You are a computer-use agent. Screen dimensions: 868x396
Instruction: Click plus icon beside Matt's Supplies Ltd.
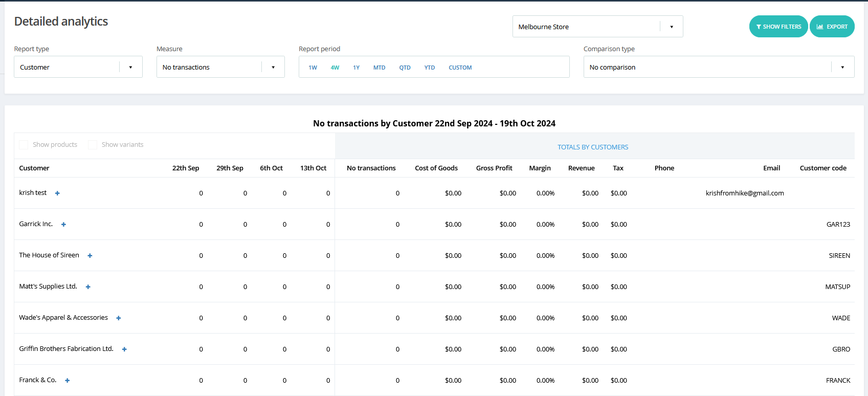[x=88, y=287]
